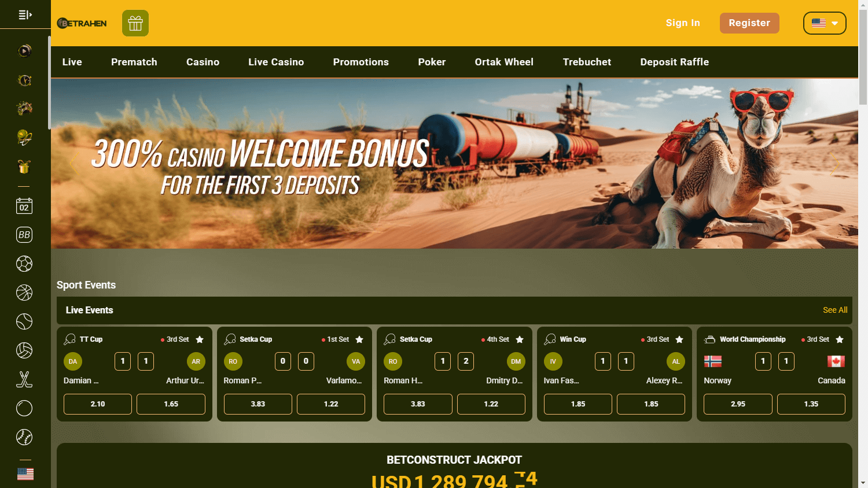
Task: Select the football sport icon in the sidebar
Action: pyautogui.click(x=24, y=264)
